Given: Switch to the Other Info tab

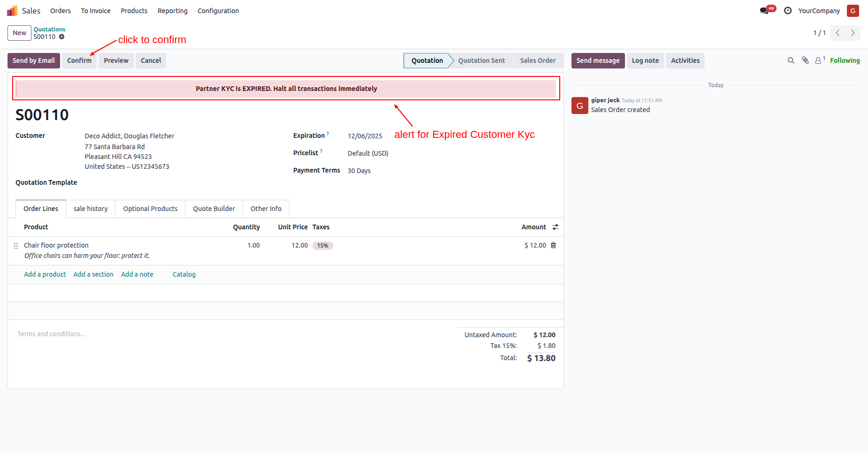Looking at the screenshot, I should click(266, 209).
